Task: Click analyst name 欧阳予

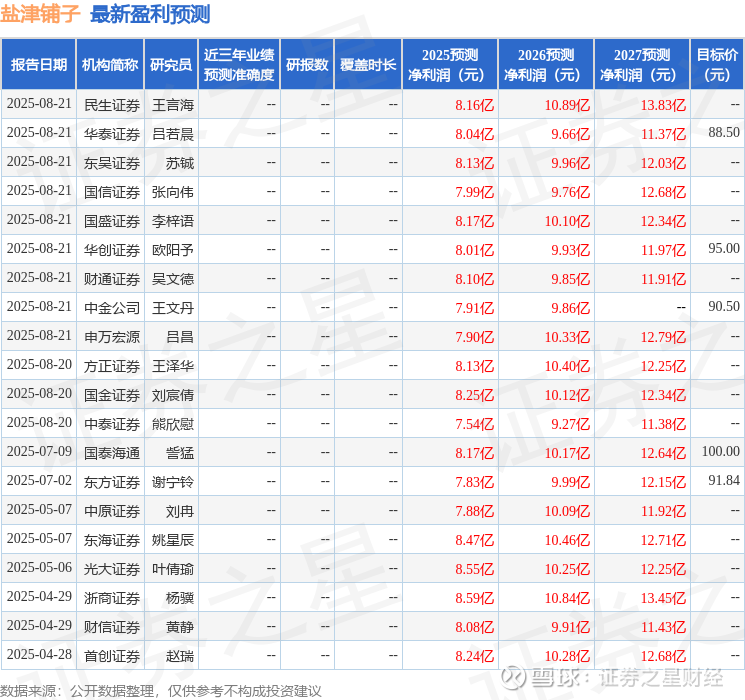Action: pos(173,250)
